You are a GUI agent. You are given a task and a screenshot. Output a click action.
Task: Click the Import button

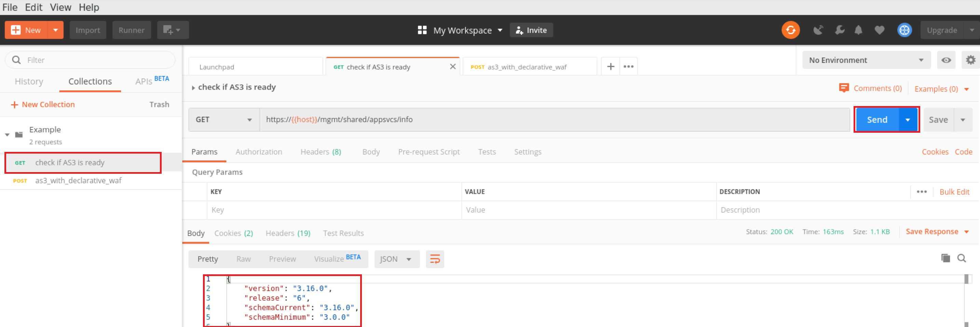tap(88, 30)
